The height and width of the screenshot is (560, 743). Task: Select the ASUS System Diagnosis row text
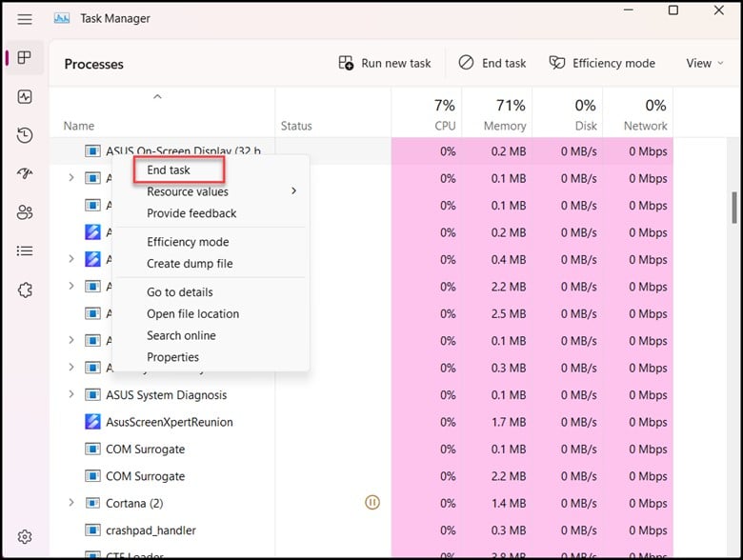tap(167, 394)
